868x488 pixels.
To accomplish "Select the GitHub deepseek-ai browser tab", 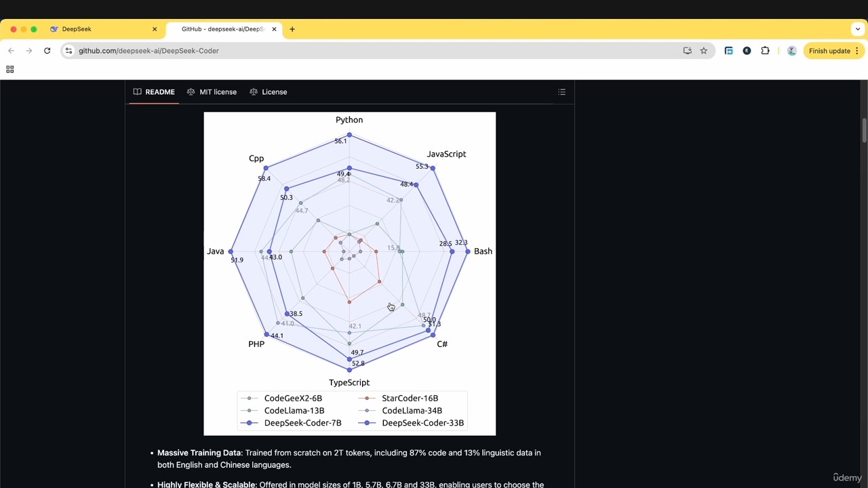I will pos(224,29).
